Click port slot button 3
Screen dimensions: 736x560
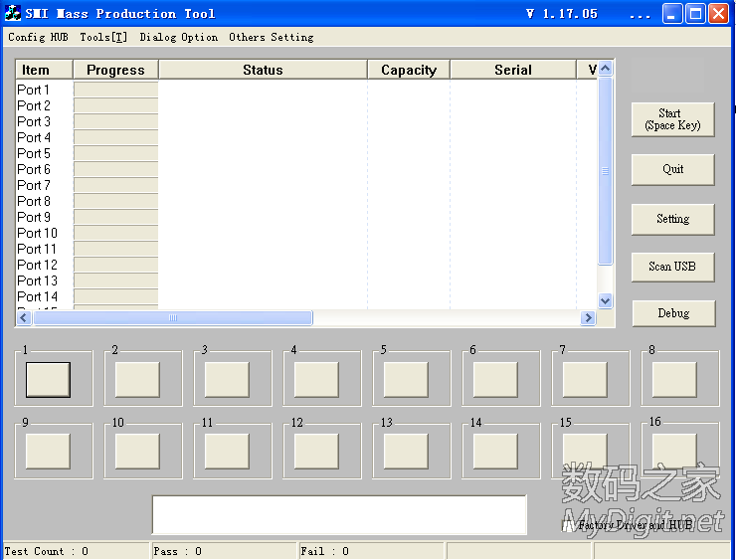click(227, 380)
